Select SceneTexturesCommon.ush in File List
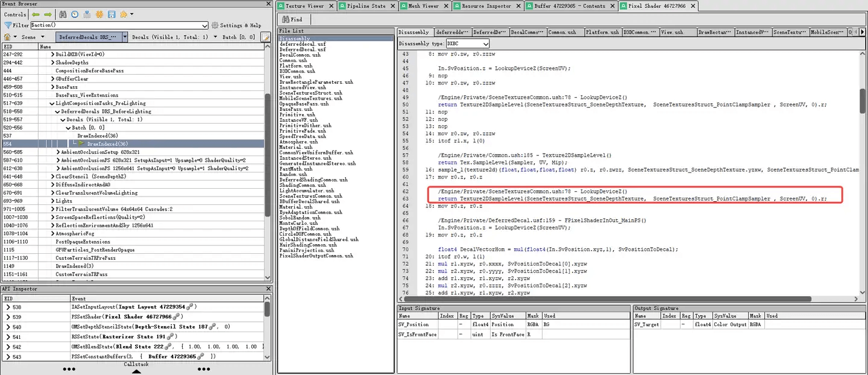Viewport: 868px width, 375px height. (310, 196)
